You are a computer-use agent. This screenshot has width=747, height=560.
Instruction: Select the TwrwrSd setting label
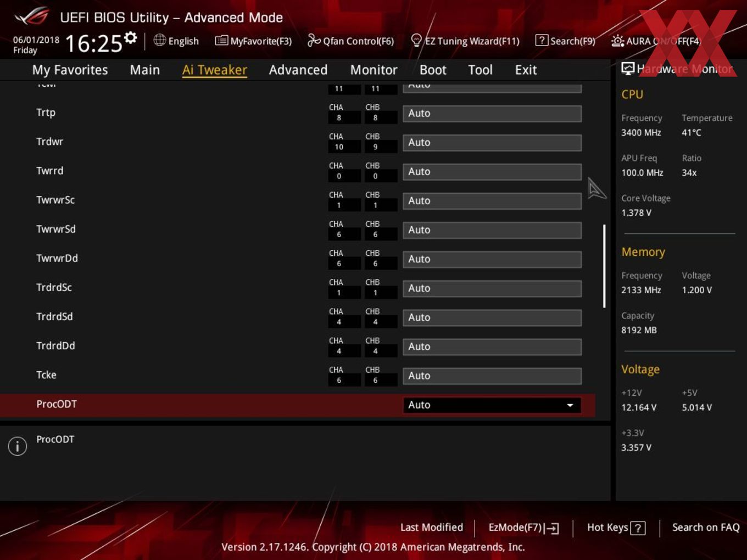point(56,229)
